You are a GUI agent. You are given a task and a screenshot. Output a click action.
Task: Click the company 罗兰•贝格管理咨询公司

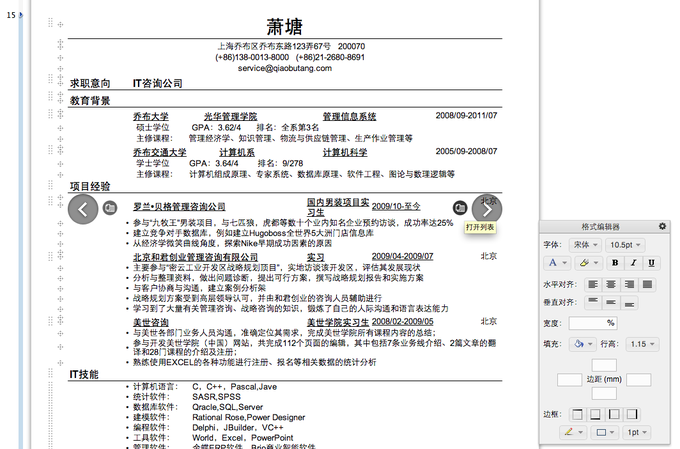pos(179,207)
